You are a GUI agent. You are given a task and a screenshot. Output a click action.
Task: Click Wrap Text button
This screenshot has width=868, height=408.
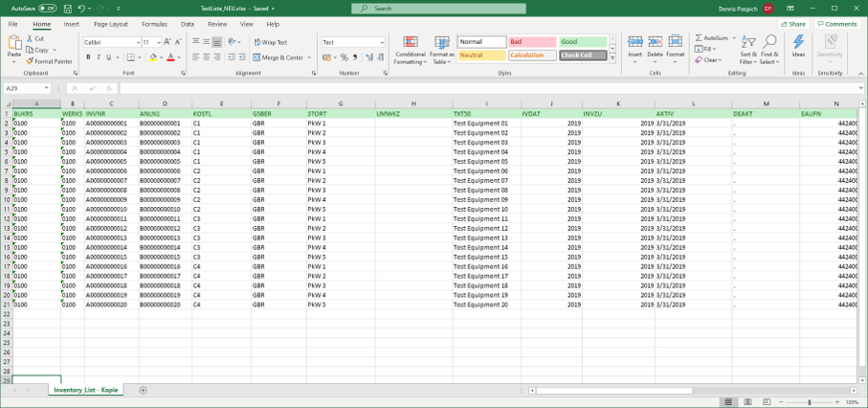tap(271, 42)
